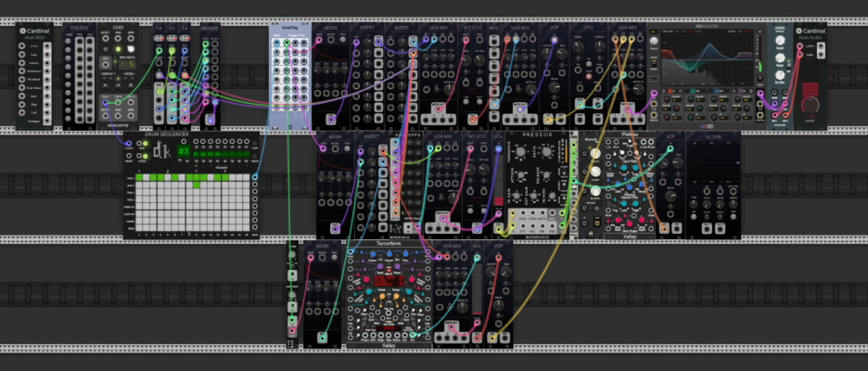868x371 pixels.
Task: Click the SCOPE module display area
Action: click(x=712, y=162)
